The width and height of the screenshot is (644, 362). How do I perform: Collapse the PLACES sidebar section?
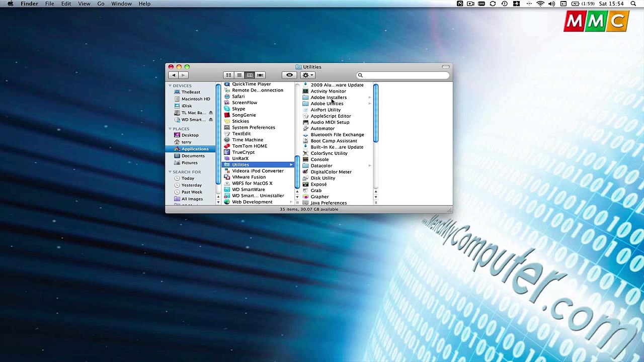click(x=170, y=129)
